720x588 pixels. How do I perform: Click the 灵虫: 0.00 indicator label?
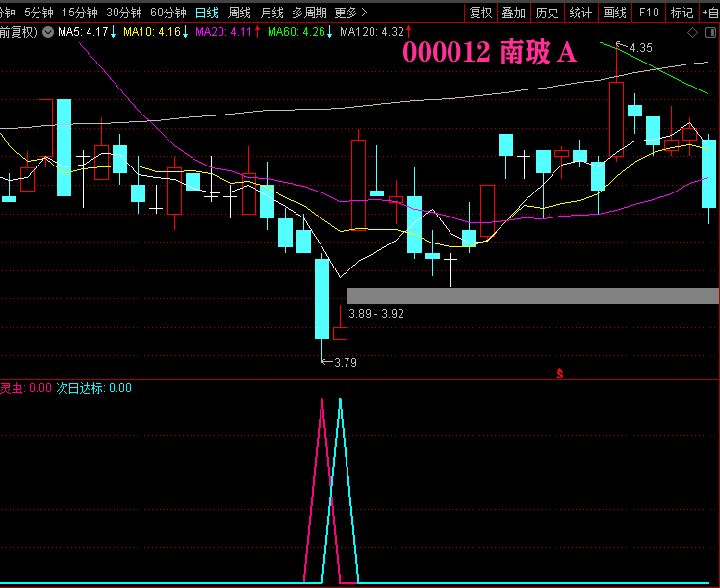tap(26, 388)
